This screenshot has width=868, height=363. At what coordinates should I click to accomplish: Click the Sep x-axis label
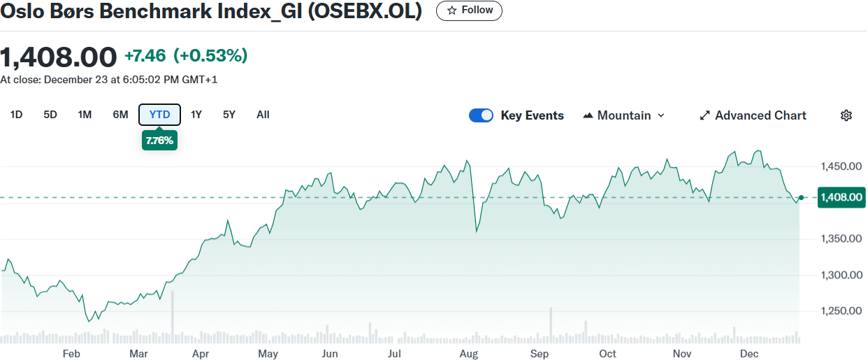point(540,354)
